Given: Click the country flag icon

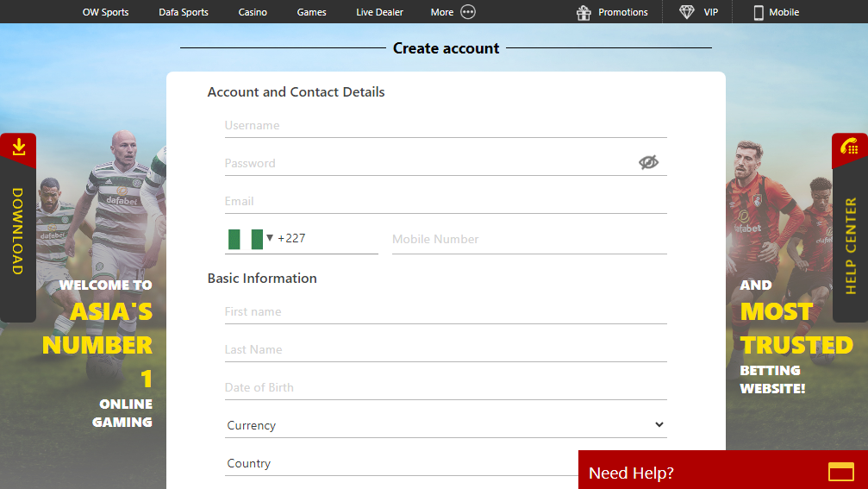Looking at the screenshot, I should [246, 239].
